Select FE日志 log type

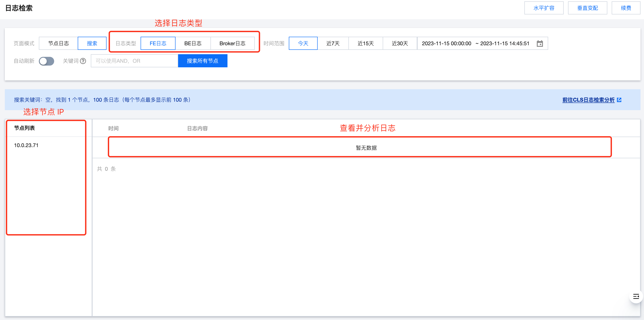[158, 43]
